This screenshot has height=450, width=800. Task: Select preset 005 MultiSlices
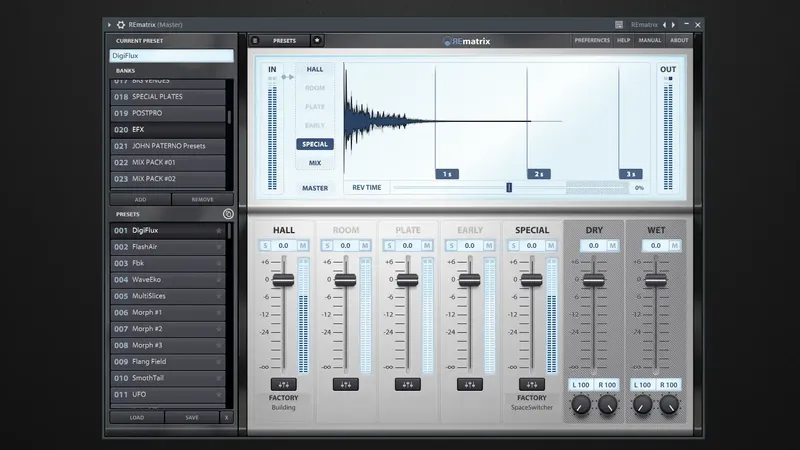click(168, 296)
